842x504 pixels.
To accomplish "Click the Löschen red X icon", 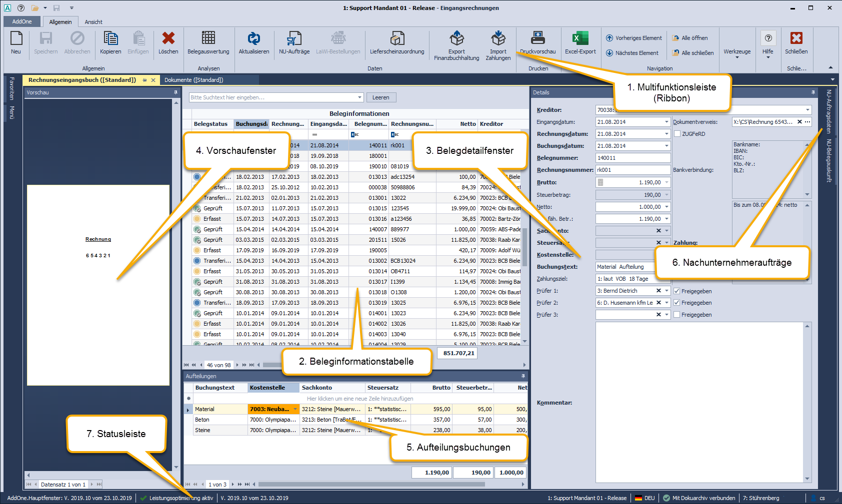I will 168,39.
